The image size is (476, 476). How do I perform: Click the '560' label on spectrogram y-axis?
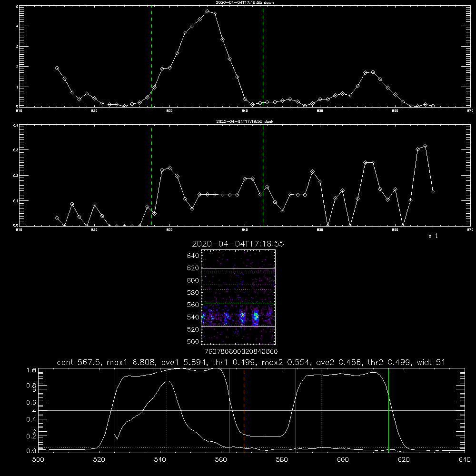(x=193, y=305)
